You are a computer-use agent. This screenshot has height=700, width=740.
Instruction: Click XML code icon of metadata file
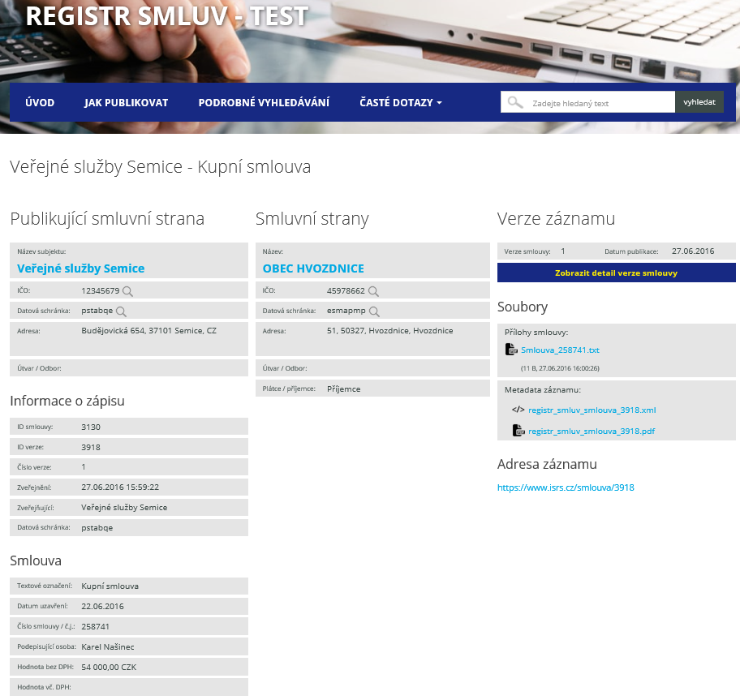(x=518, y=410)
